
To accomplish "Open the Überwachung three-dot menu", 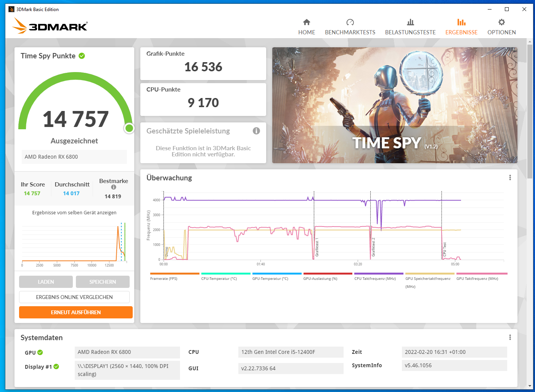I will tap(510, 178).
